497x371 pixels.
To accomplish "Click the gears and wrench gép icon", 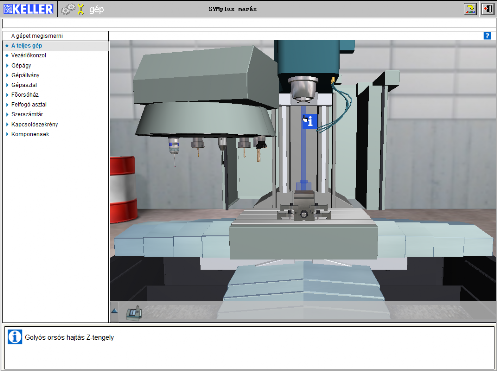I will [83, 9].
